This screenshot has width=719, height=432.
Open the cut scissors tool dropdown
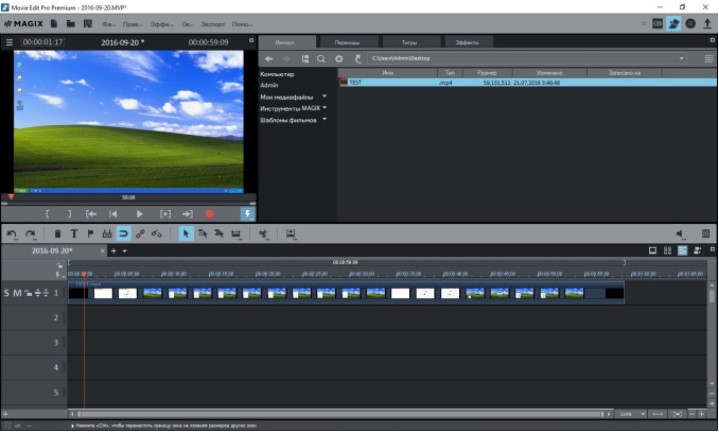pos(263,234)
